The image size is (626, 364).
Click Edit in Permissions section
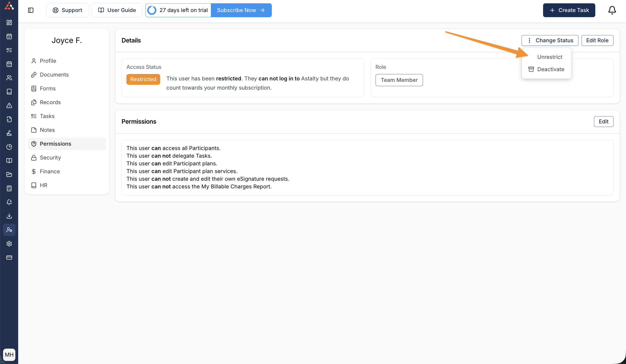[603, 122]
